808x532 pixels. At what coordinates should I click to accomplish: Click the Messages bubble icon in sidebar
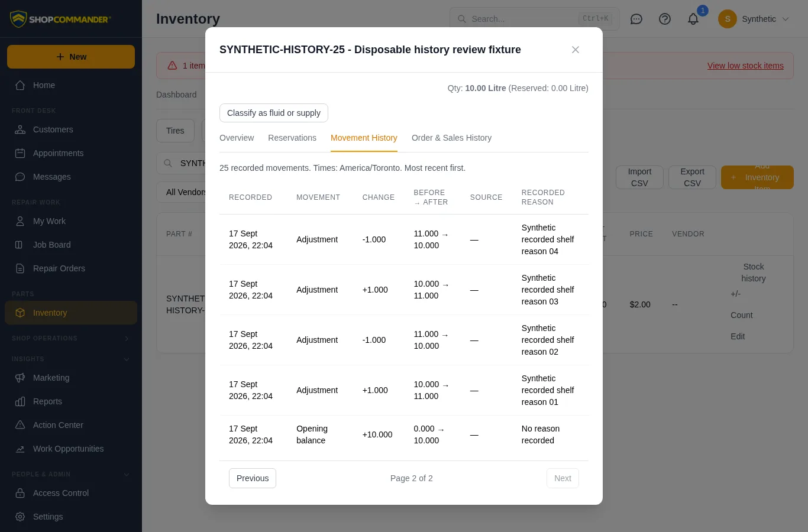pyautogui.click(x=20, y=177)
